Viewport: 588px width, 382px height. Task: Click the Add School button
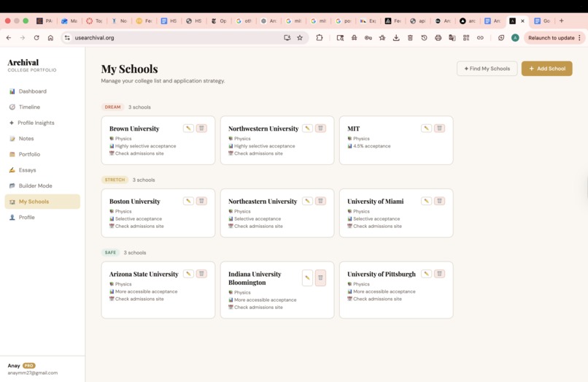(x=546, y=69)
